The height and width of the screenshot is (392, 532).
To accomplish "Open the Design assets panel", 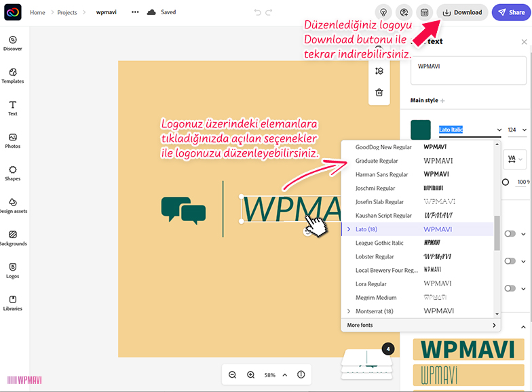I will tap(12, 206).
